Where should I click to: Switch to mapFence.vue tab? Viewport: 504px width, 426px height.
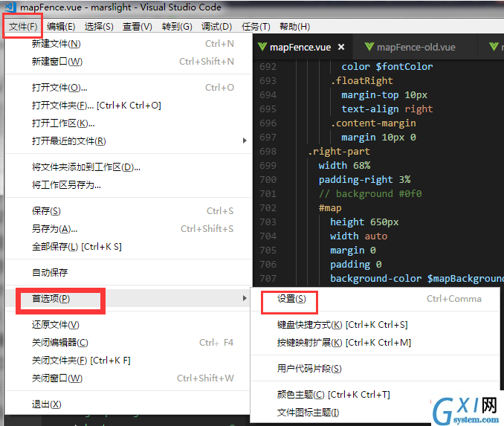[303, 47]
